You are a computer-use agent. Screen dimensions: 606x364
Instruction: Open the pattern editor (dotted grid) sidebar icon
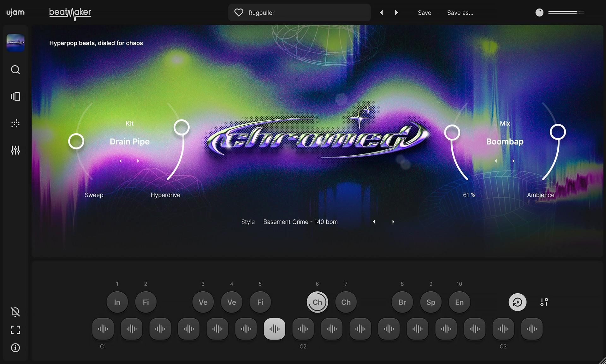[x=15, y=124]
